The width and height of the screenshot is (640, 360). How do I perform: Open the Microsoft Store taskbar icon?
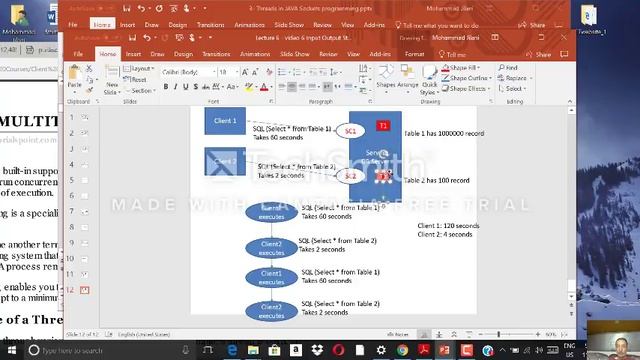tap(274, 350)
